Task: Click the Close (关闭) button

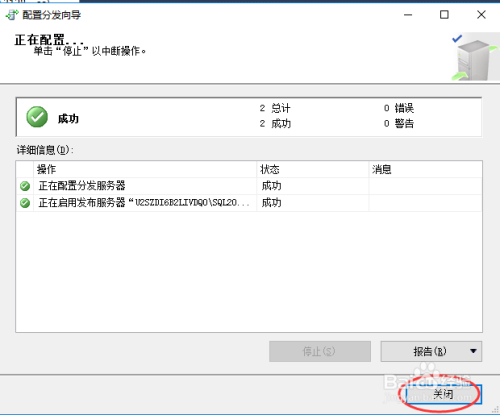Action: point(443,394)
